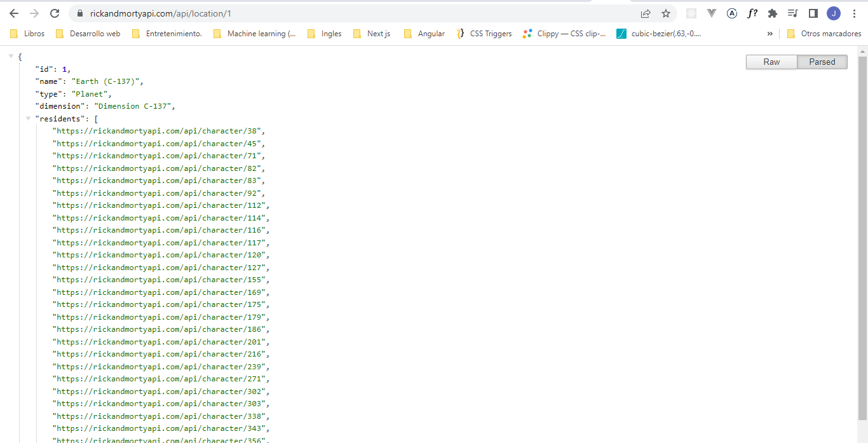The image size is (868, 443).
Task: Bookmark this page using the star icon
Action: click(665, 13)
